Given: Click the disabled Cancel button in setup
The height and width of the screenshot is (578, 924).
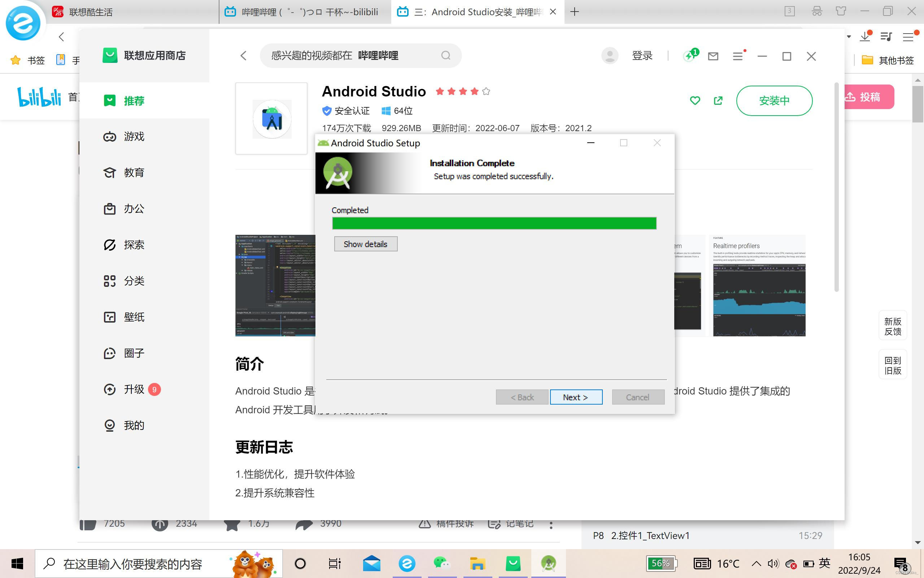Looking at the screenshot, I should (638, 397).
